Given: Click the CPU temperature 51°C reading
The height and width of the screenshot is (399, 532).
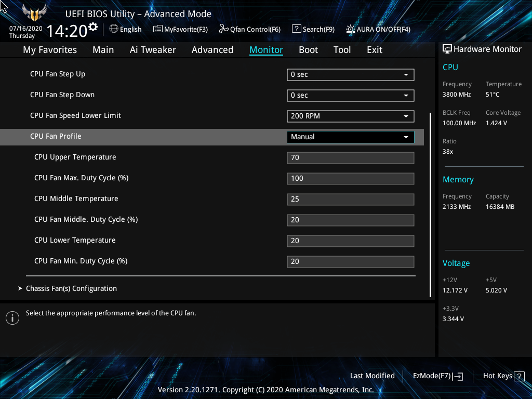Looking at the screenshot, I should (x=493, y=95).
